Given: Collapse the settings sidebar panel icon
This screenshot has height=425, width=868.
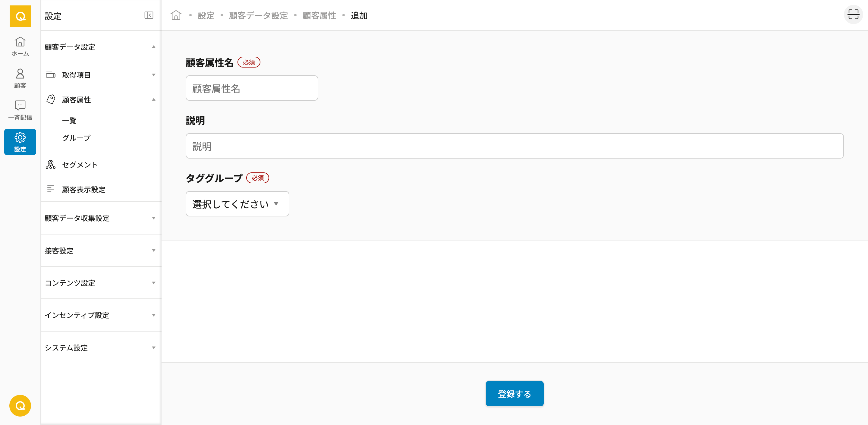Looking at the screenshot, I should point(149,15).
